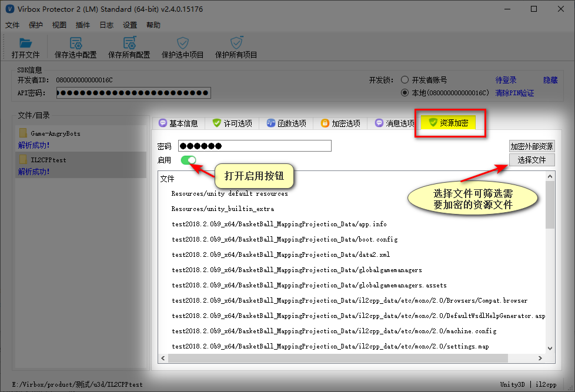
Task: Click the horizontal scrollbar thumb
Action: coord(338,359)
